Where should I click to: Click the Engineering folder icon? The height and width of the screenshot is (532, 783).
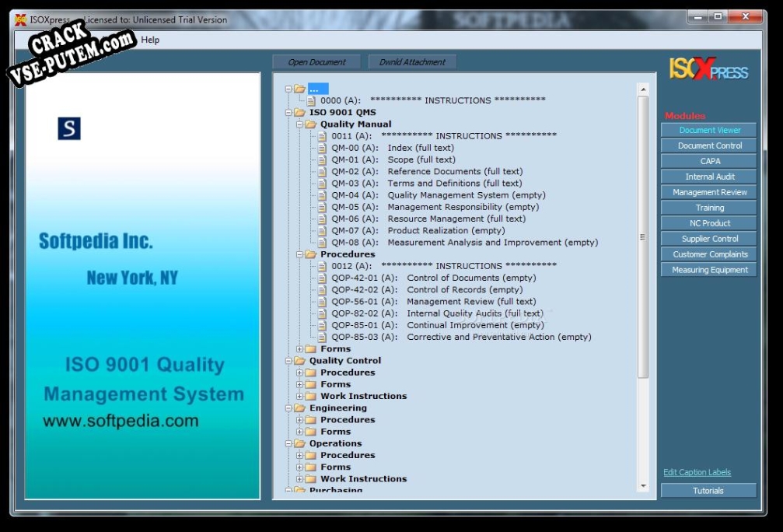299,408
